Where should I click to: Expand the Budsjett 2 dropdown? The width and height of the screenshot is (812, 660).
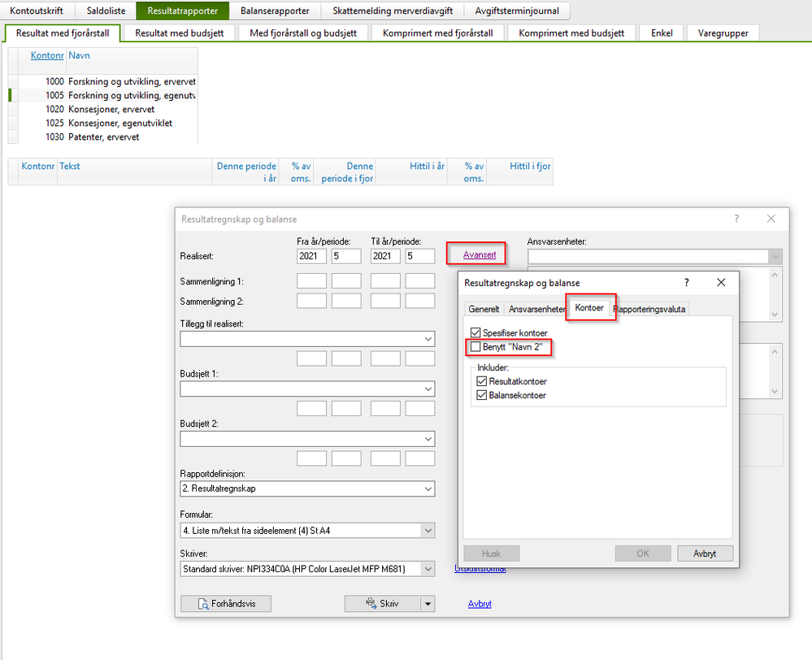pyautogui.click(x=428, y=439)
